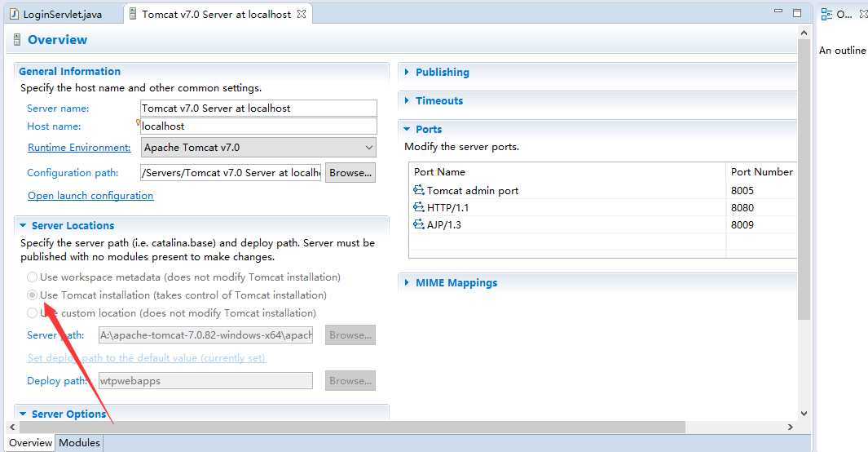Open the Runtime Environment link
The width and height of the screenshot is (868, 452).
(x=79, y=148)
